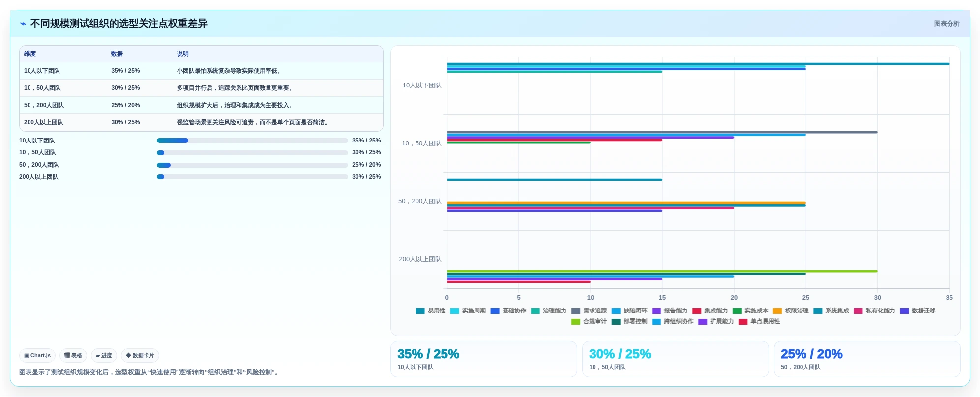This screenshot has height=397, width=980.
Task: Click the note 小团队最怕系统复杂导致实际使用率低
Action: point(229,71)
